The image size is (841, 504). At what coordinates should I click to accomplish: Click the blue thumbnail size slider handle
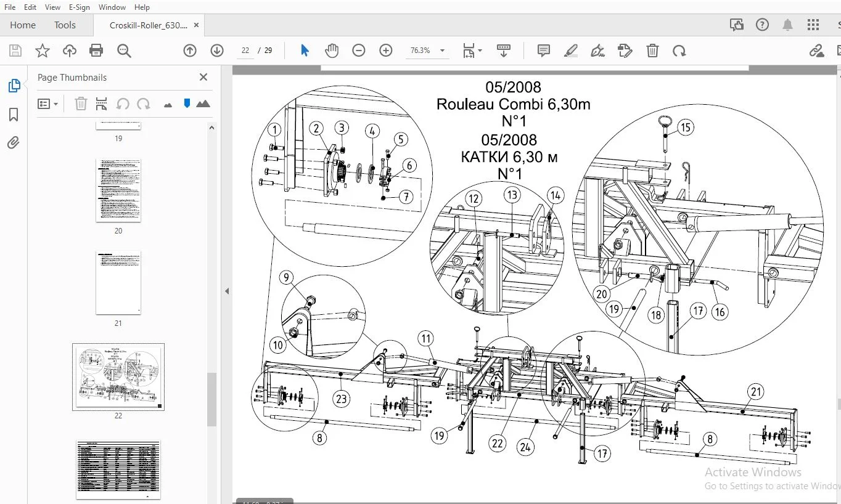[x=187, y=104]
